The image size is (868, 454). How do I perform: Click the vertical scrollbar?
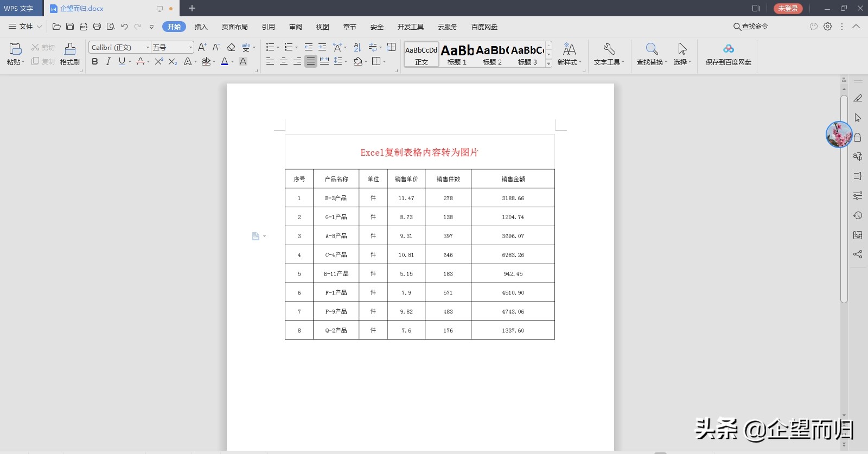[x=844, y=199]
